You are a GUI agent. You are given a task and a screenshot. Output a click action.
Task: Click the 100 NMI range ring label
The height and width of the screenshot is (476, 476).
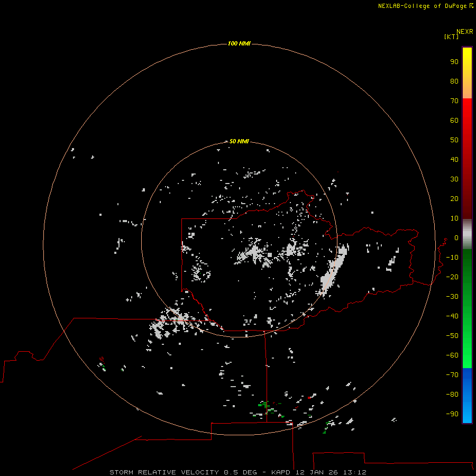(239, 43)
